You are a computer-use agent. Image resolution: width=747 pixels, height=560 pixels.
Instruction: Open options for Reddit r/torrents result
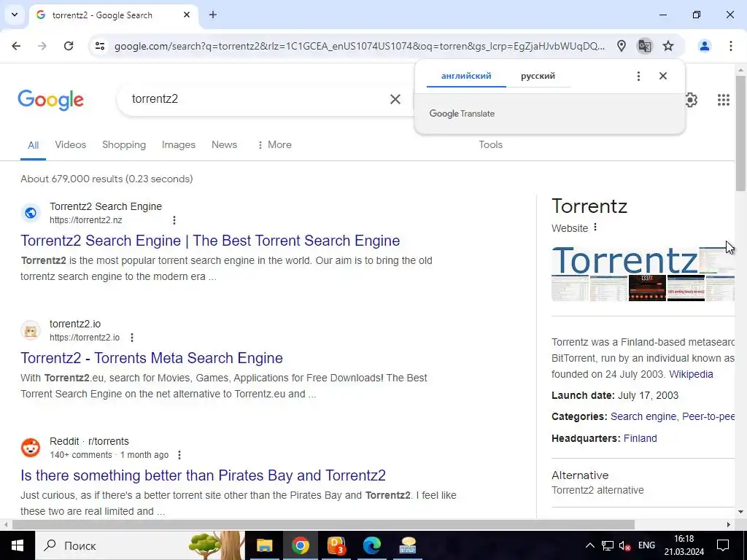tap(179, 455)
